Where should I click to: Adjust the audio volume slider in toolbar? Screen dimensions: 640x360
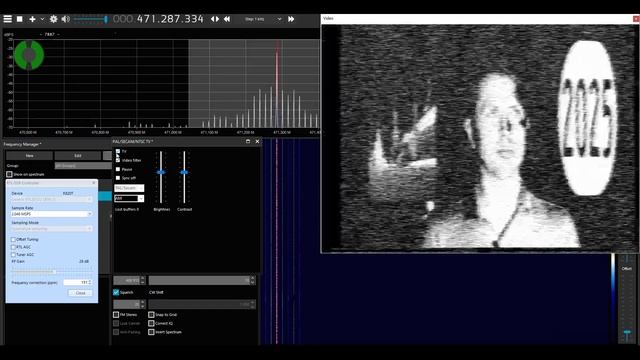coord(91,19)
